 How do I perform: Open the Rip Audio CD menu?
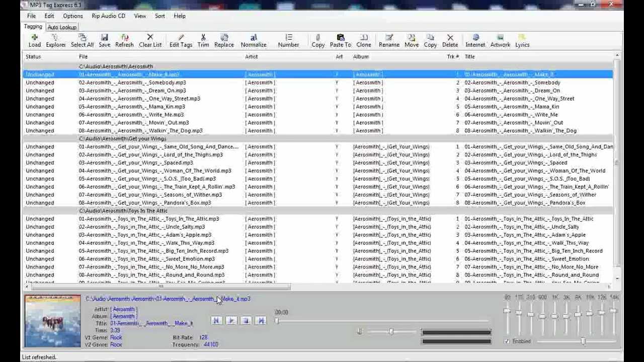click(108, 16)
